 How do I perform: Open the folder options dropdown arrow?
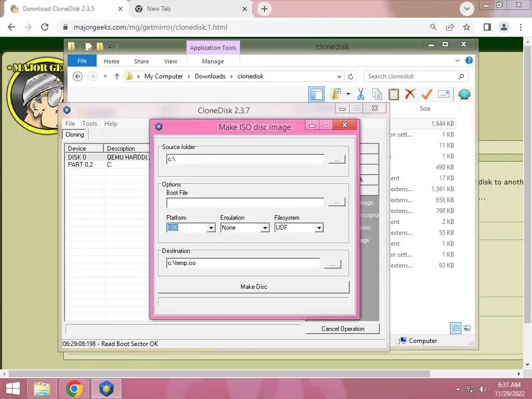click(x=348, y=94)
